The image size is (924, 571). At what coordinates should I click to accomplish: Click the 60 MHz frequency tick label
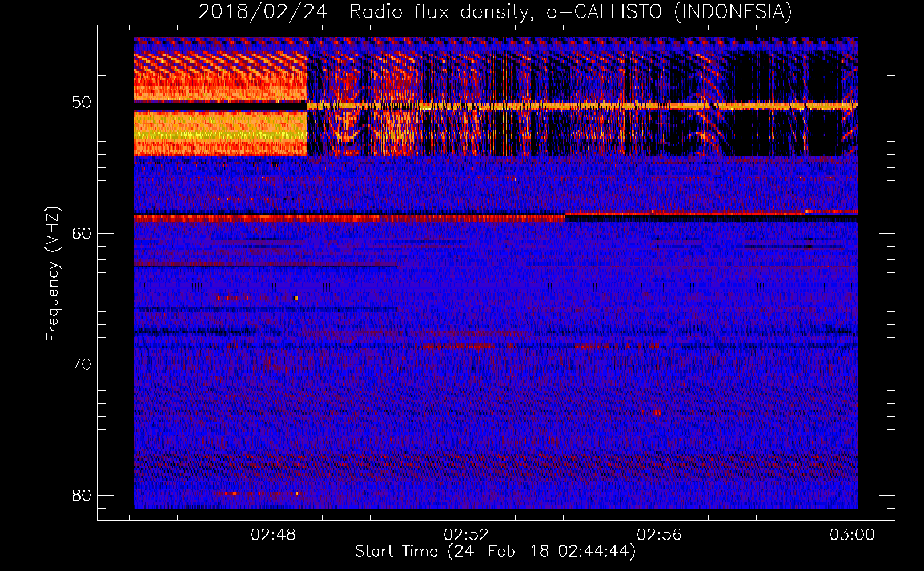[82, 233]
